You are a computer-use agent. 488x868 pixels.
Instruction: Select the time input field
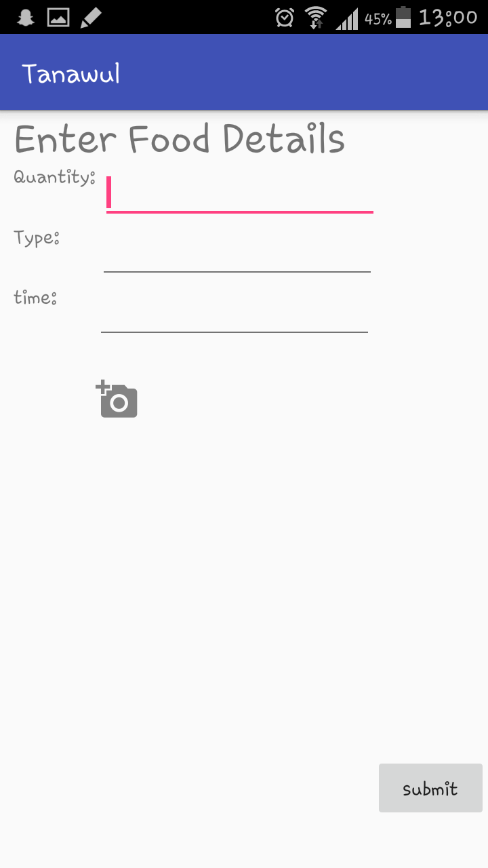[x=235, y=313]
